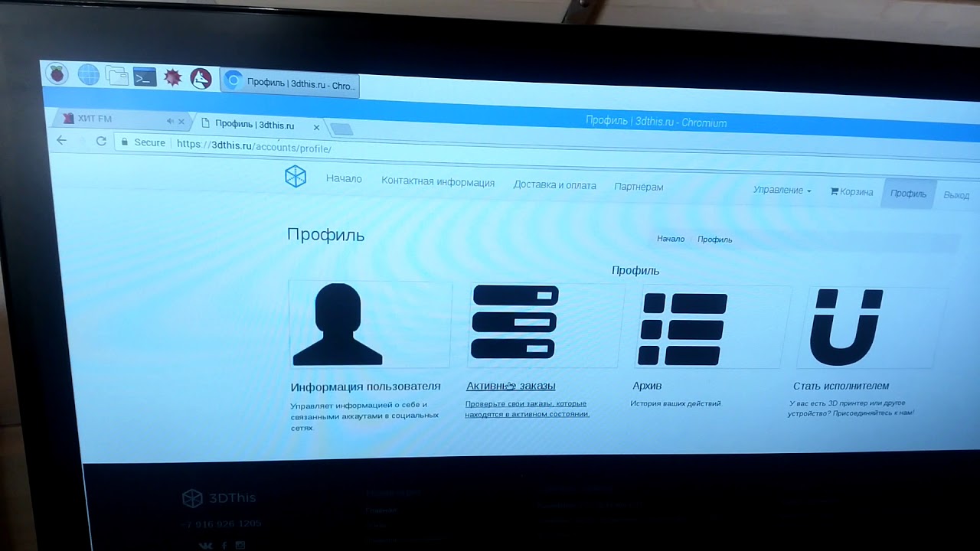Reload the page
The height and width of the screenshot is (551, 980).
coord(101,142)
